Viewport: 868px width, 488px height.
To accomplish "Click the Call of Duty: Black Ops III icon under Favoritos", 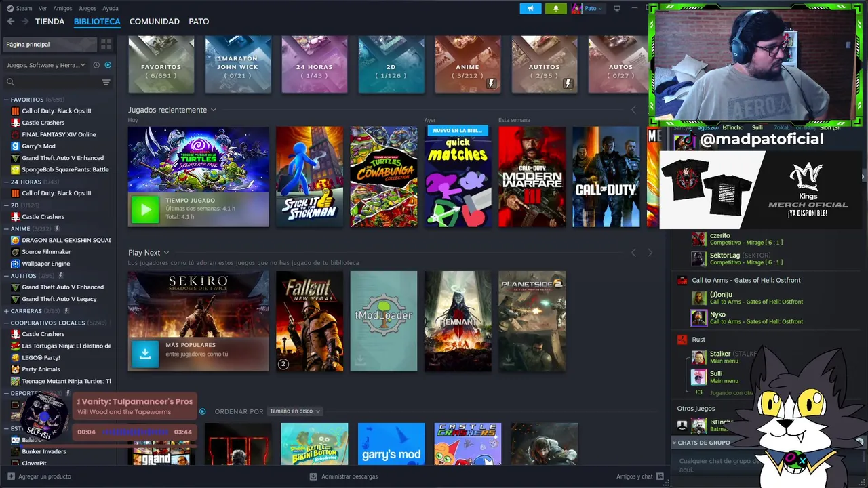I will 15,111.
